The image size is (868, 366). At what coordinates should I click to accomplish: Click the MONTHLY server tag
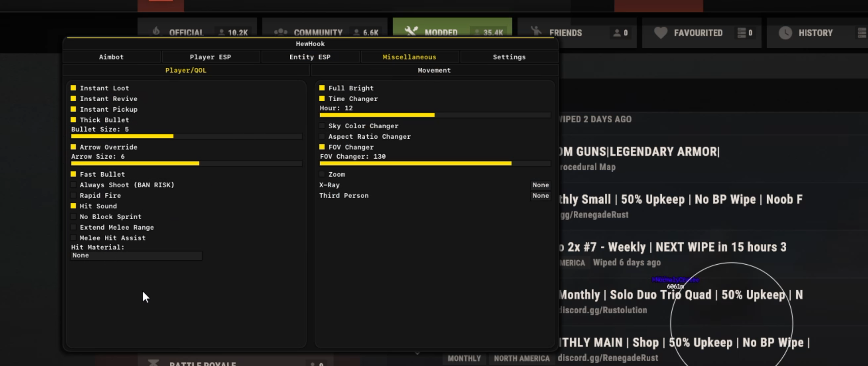[464, 358]
